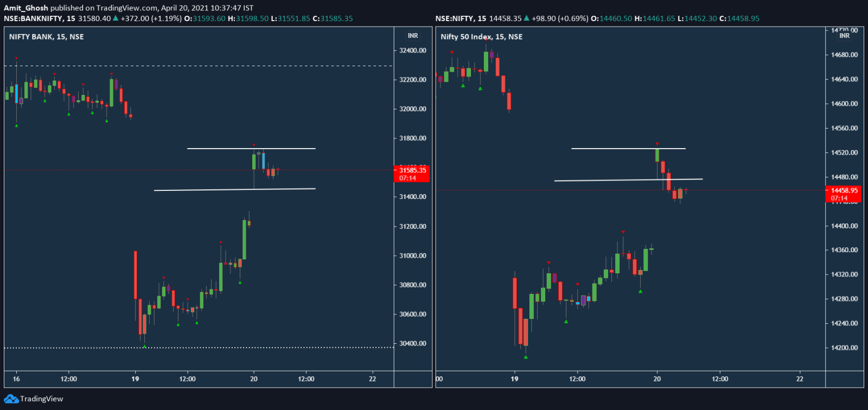This screenshot has width=868, height=410.
Task: Click the O:14460.50 open value
Action: click(x=611, y=18)
